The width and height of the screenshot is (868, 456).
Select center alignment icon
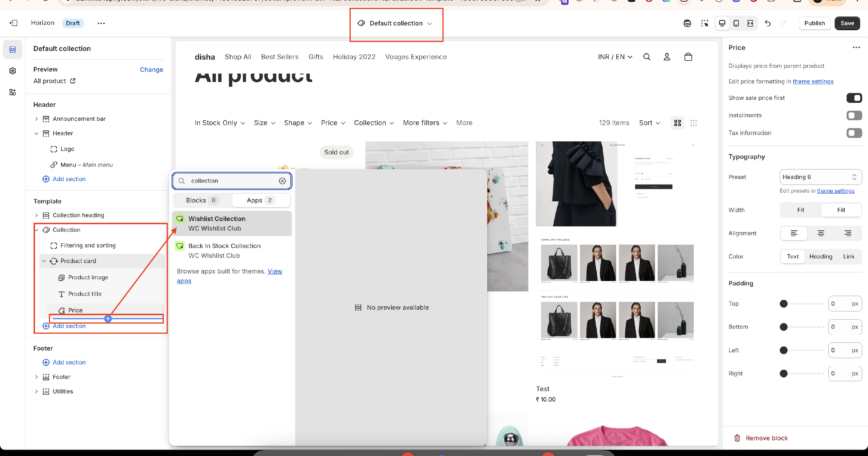821,233
